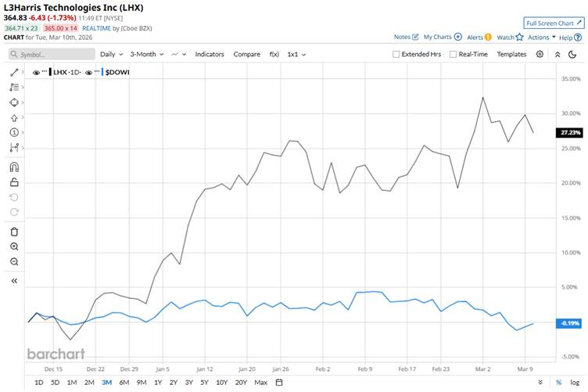Image resolution: width=588 pixels, height=392 pixels.
Task: Select the trend line drawing tool
Action: pos(14,72)
